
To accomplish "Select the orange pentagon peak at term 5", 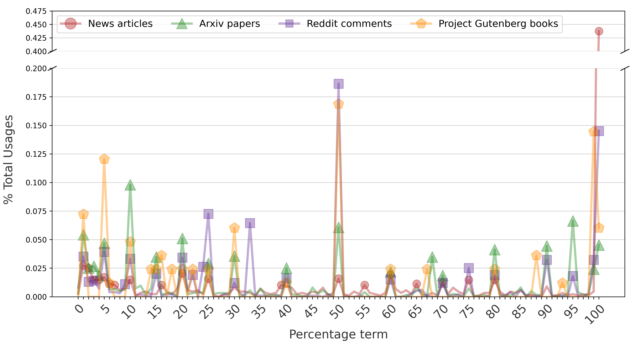I will 104,159.
